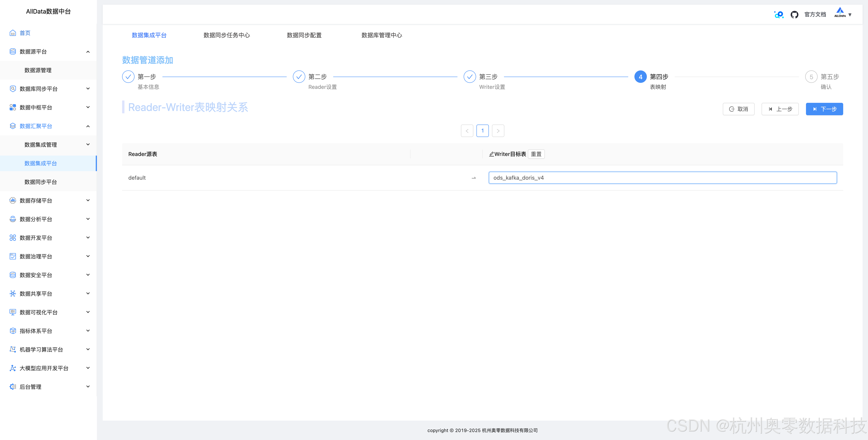Open the GitHub repository icon
The height and width of the screenshot is (440, 868).
tap(794, 15)
